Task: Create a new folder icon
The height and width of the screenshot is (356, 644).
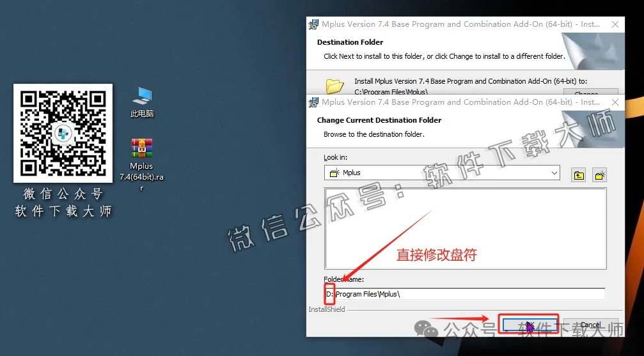Action: (600, 175)
